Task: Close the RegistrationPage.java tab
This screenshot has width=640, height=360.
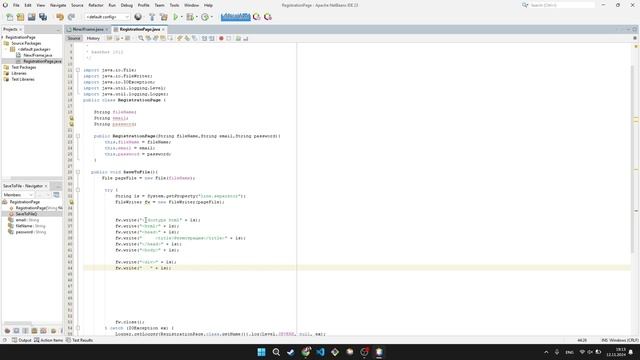Action: tap(163, 29)
